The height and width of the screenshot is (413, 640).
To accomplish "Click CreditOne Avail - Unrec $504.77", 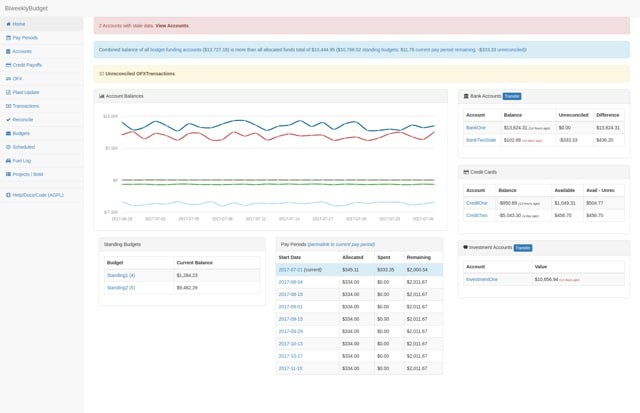I will [595, 203].
